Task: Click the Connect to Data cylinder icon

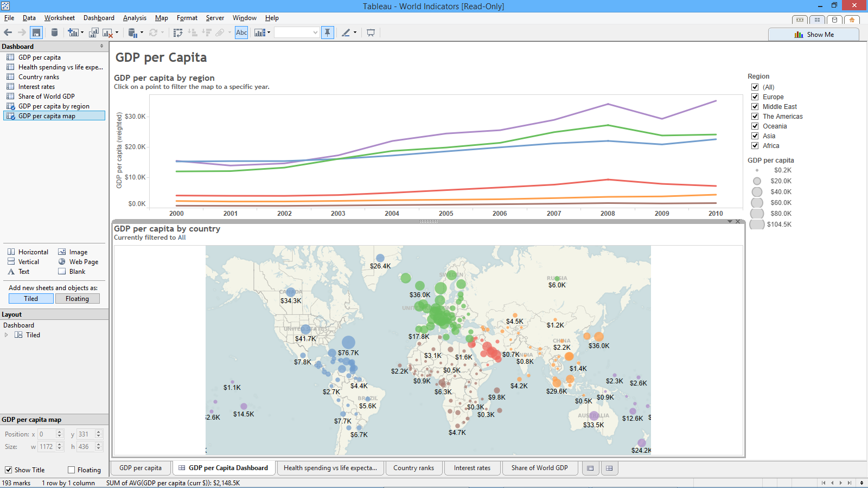Action: [54, 33]
